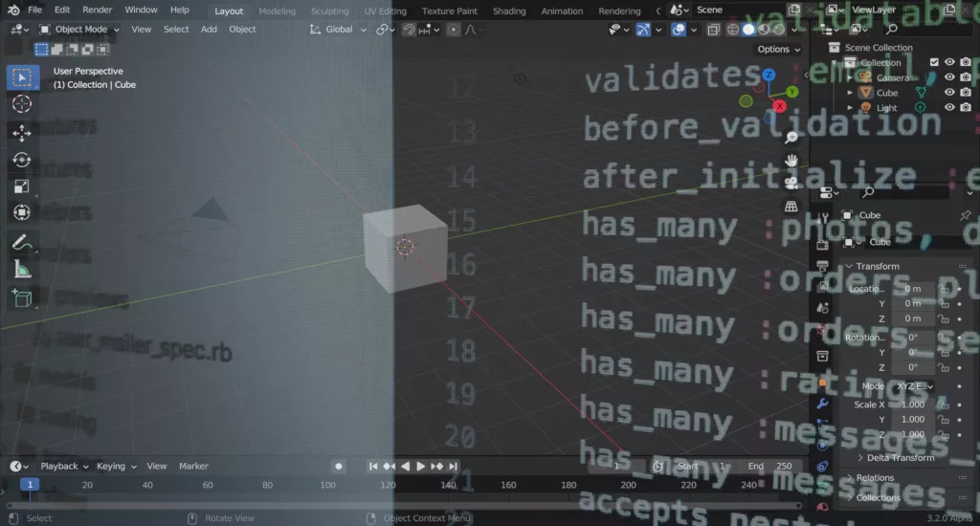Screen dimensions: 980x526
Task: Select the Cursor tool in the toolbar
Action: click(x=22, y=104)
